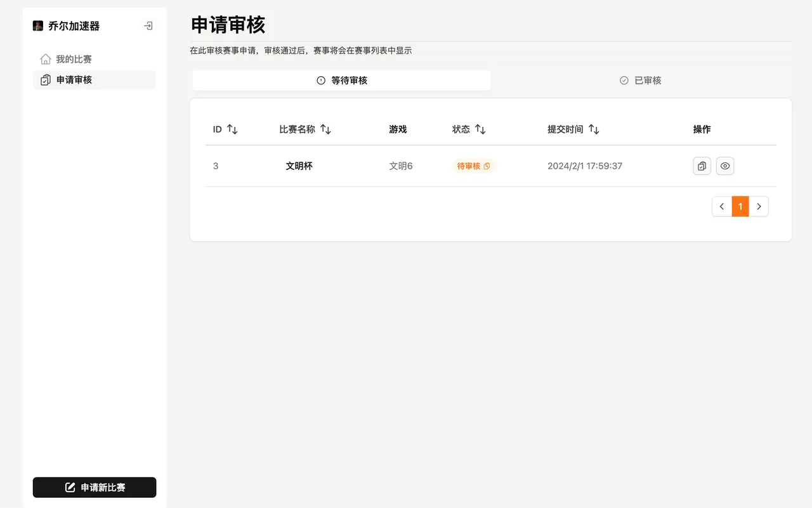Switch to the 等待审核 tab

click(x=341, y=81)
